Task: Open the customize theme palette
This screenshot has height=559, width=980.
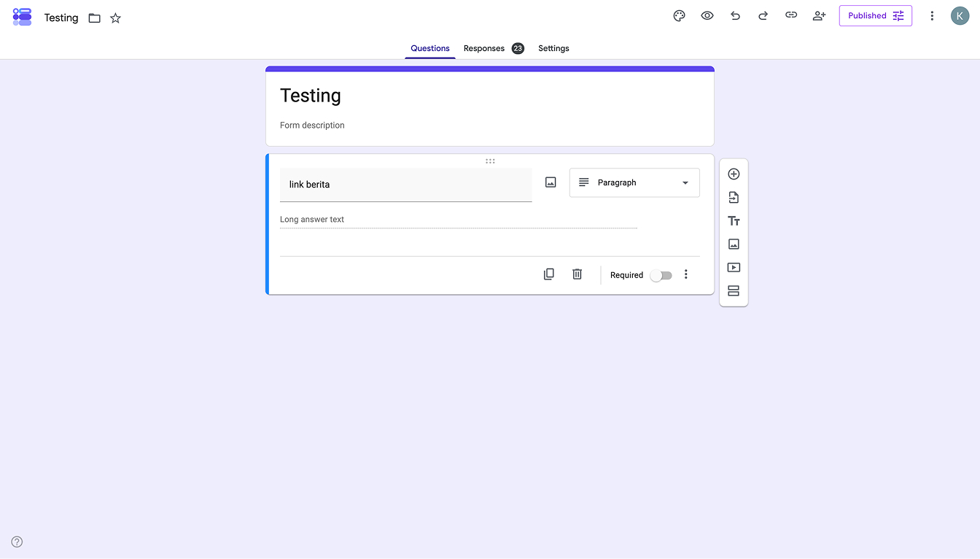Action: 679,15
